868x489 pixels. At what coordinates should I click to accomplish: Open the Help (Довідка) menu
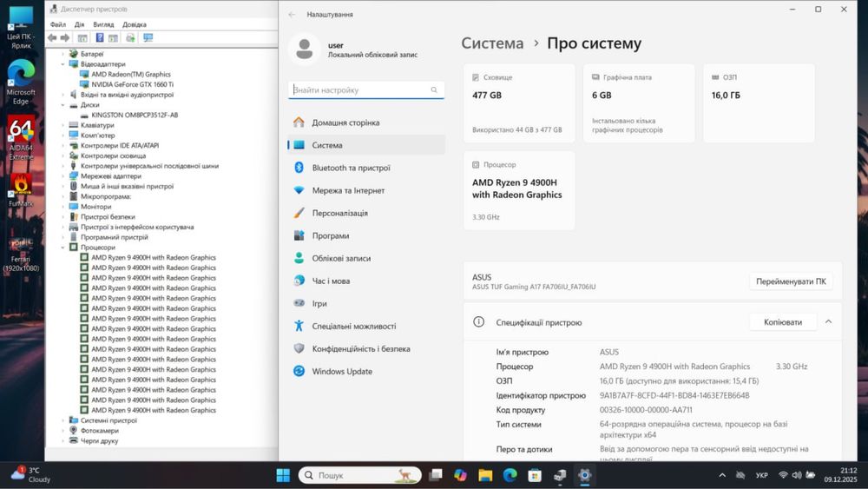(135, 24)
